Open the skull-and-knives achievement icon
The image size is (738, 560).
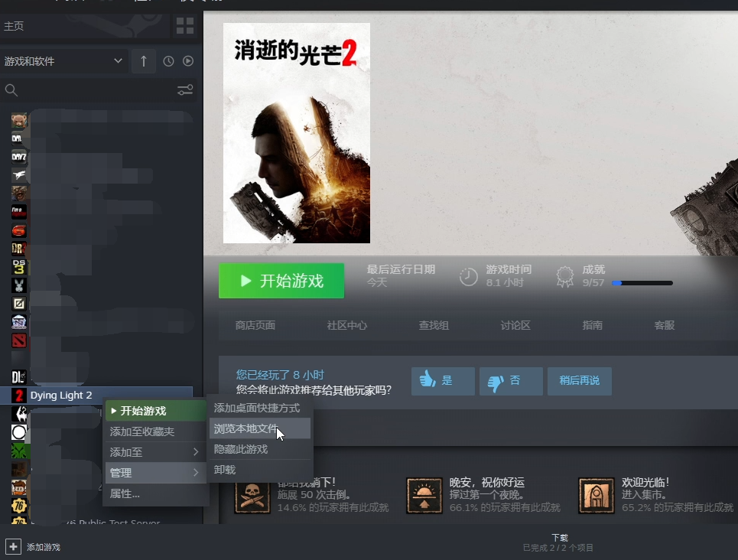[252, 497]
